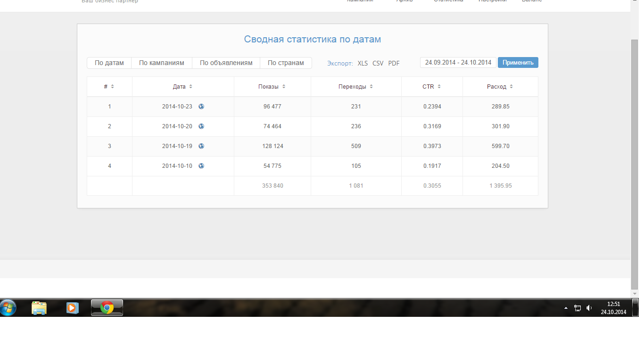Click the Применить button
The image size is (644, 364).
[518, 62]
